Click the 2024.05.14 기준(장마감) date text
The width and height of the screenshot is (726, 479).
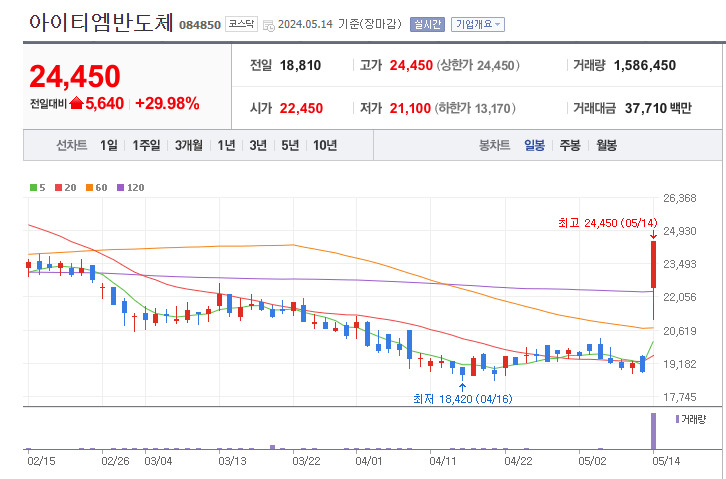339,24
